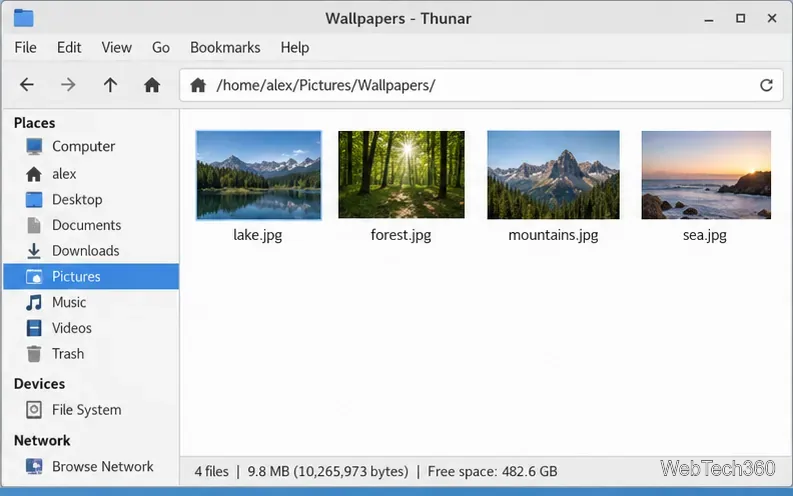Click the alex home icon in sidebar
Image resolution: width=793 pixels, height=496 pixels.
click(34, 174)
